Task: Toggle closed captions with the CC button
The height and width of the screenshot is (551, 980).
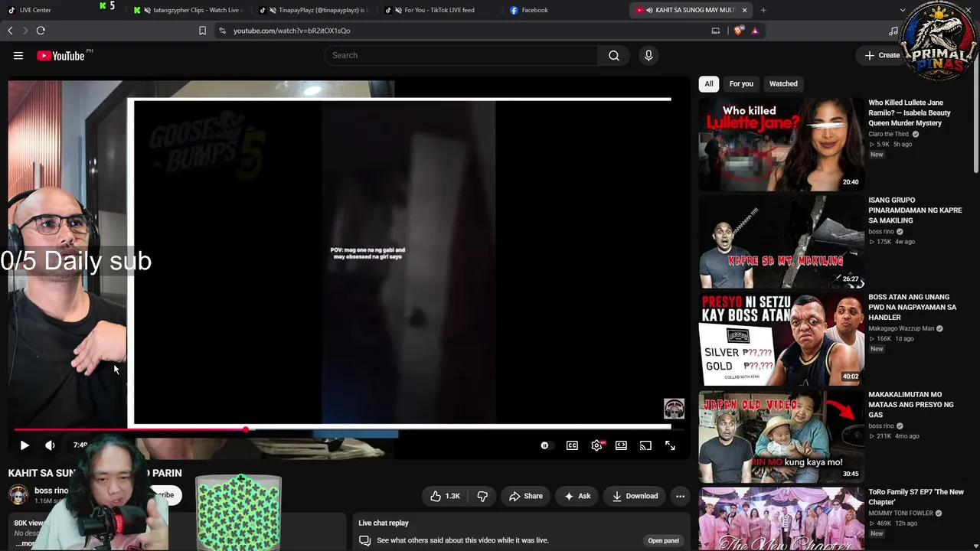Action: tap(572, 445)
